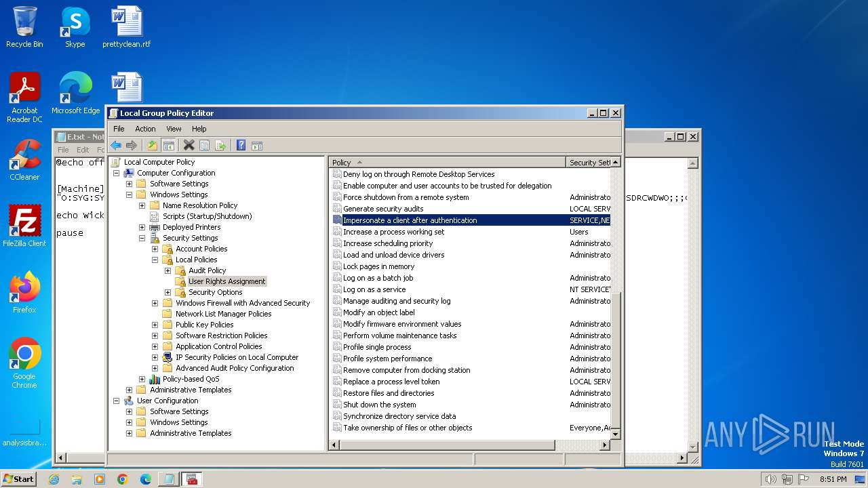868x488 pixels.
Task: Launch Microsoft Edge desktop shortcut
Action: (x=75, y=94)
